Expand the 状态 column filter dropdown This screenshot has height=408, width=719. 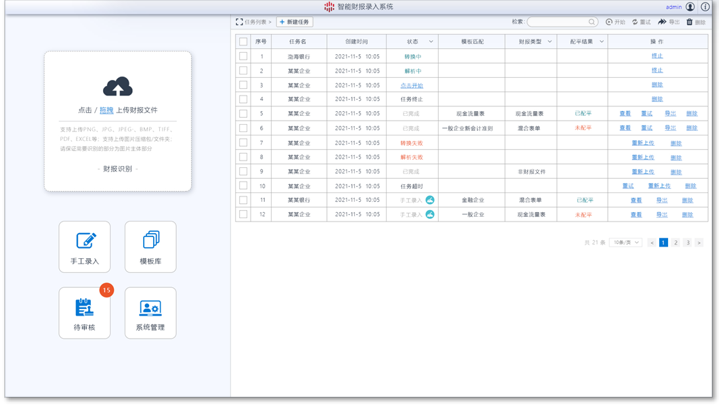(x=431, y=42)
